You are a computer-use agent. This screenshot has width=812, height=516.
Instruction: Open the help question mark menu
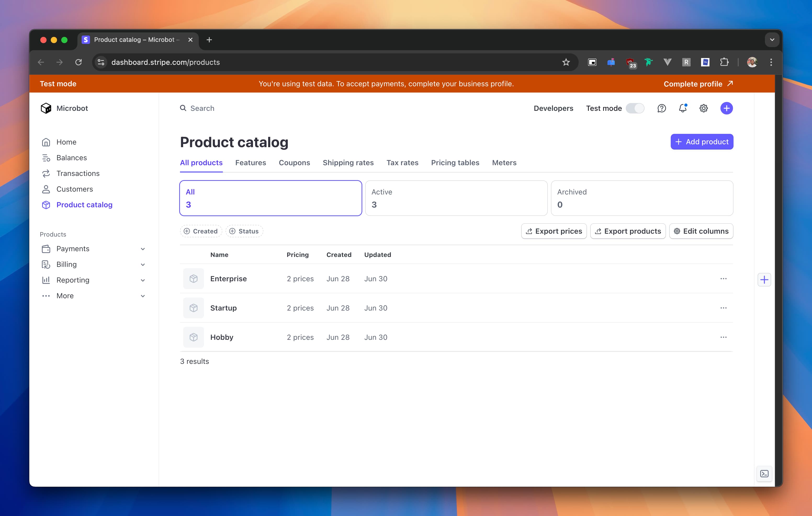662,108
